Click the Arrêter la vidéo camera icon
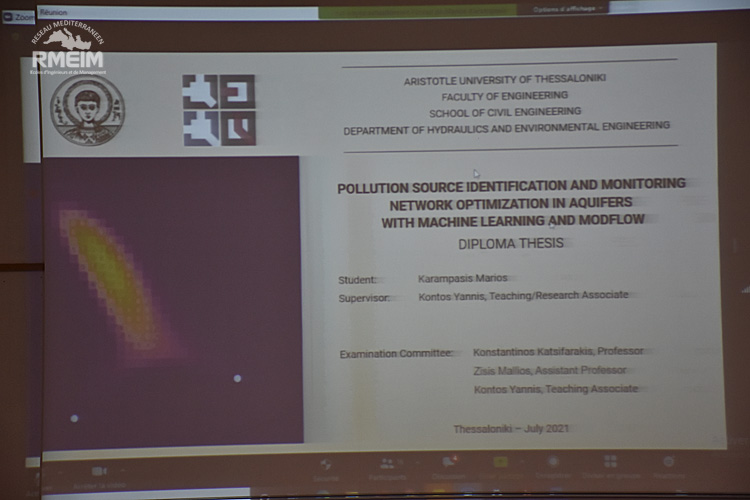Viewport: 750px width, 500px height. (99, 470)
